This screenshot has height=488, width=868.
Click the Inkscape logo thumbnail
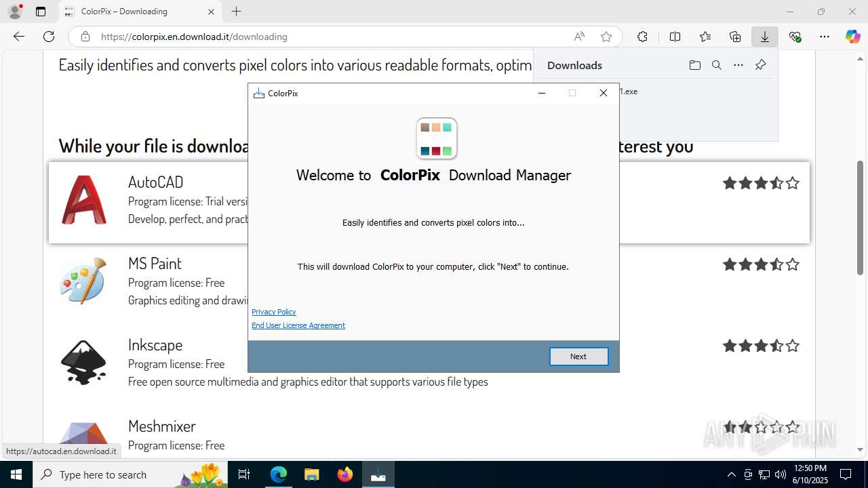pyautogui.click(x=83, y=363)
